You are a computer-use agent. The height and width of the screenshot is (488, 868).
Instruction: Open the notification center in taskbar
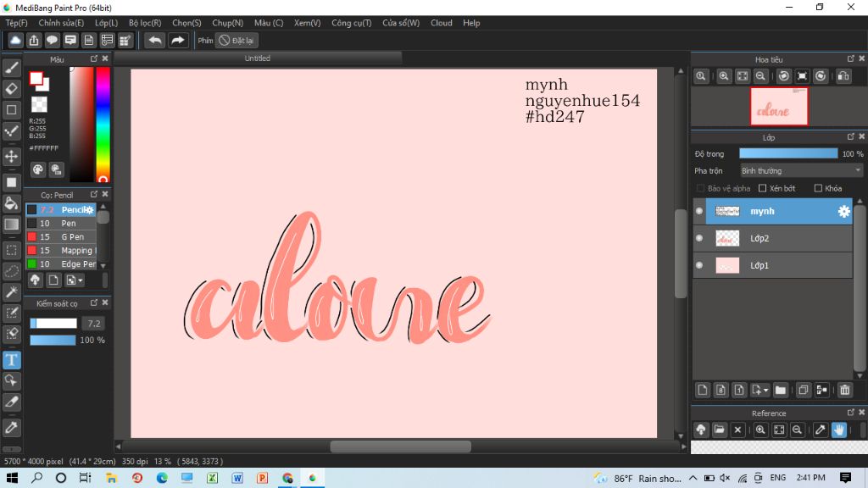pos(845,478)
